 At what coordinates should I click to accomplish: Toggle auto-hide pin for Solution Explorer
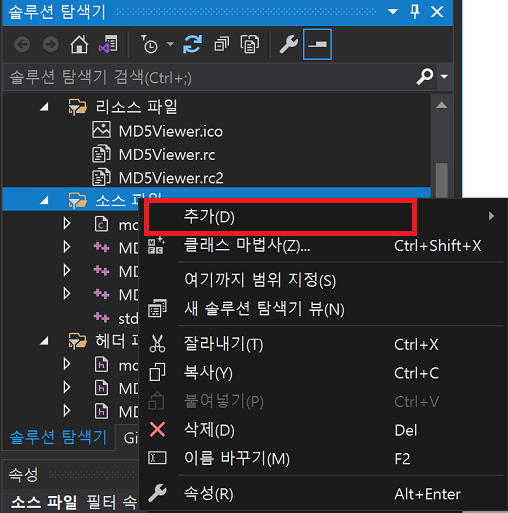coord(415,12)
